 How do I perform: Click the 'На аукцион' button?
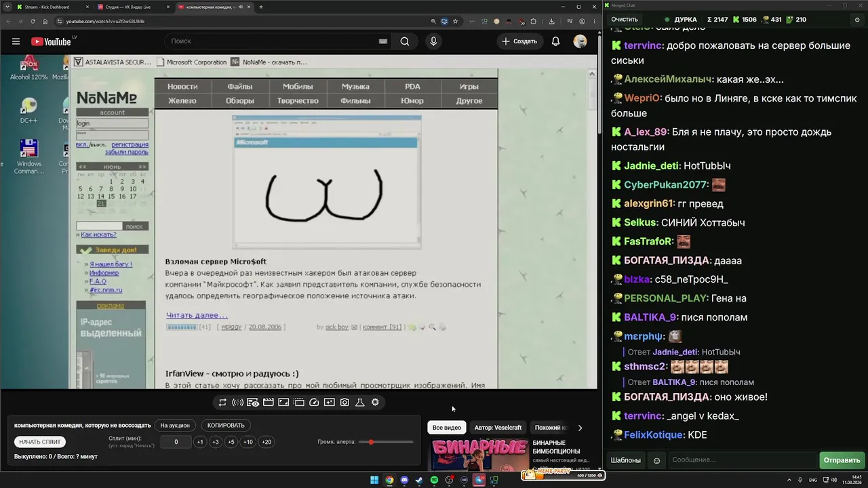pyautogui.click(x=175, y=426)
